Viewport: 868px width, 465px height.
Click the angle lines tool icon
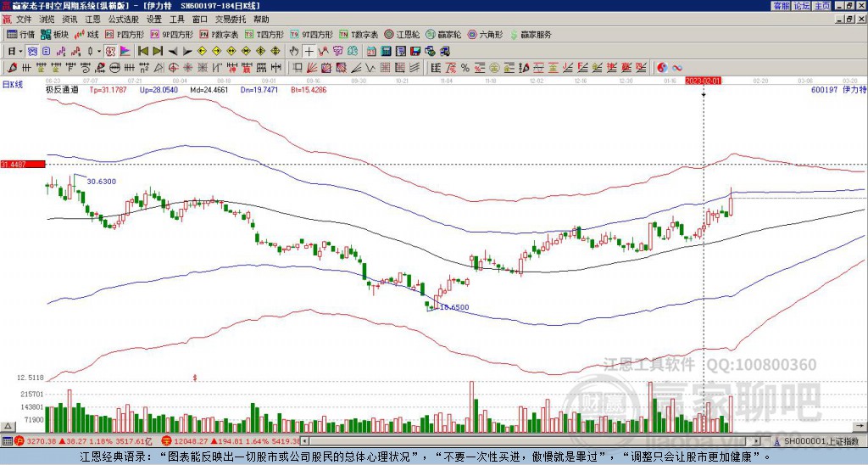coord(356,68)
